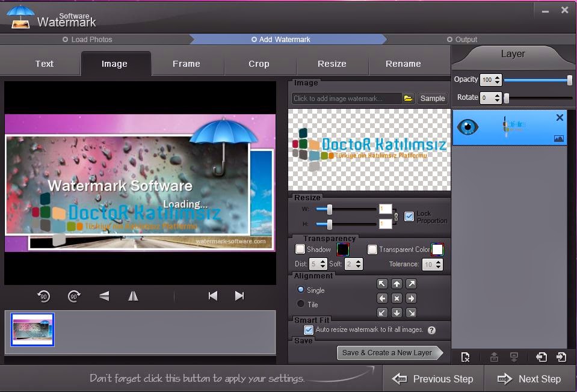
Task: Pick the transparent color swatch
Action: [437, 250]
